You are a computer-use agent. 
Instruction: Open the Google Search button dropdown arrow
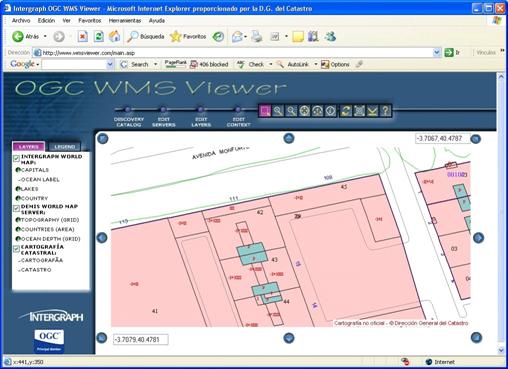coord(155,64)
